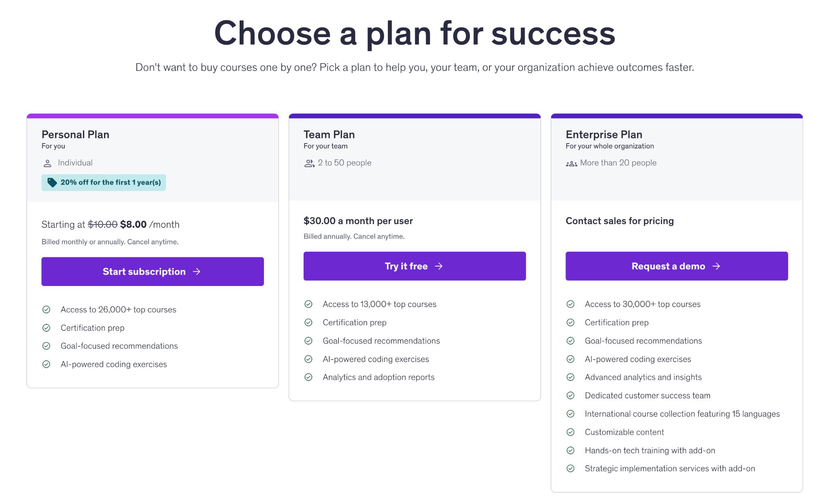Click the 20% off discount badge
Image resolution: width=829 pixels, height=504 pixels.
coord(103,182)
